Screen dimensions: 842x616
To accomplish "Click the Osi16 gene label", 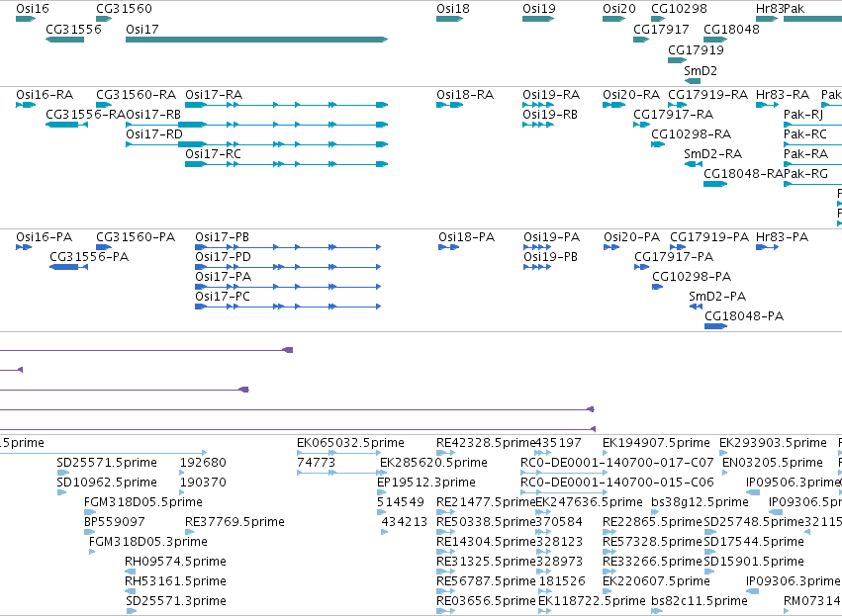I will pos(33,9).
